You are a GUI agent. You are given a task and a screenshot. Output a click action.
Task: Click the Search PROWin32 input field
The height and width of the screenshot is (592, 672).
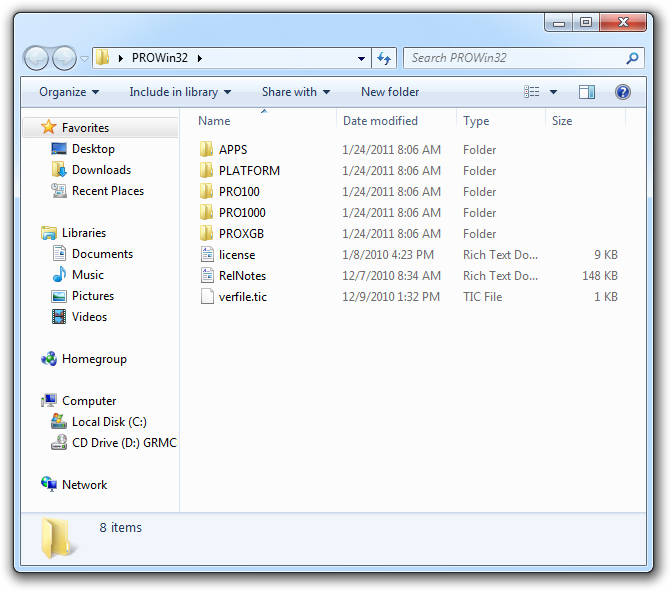524,58
